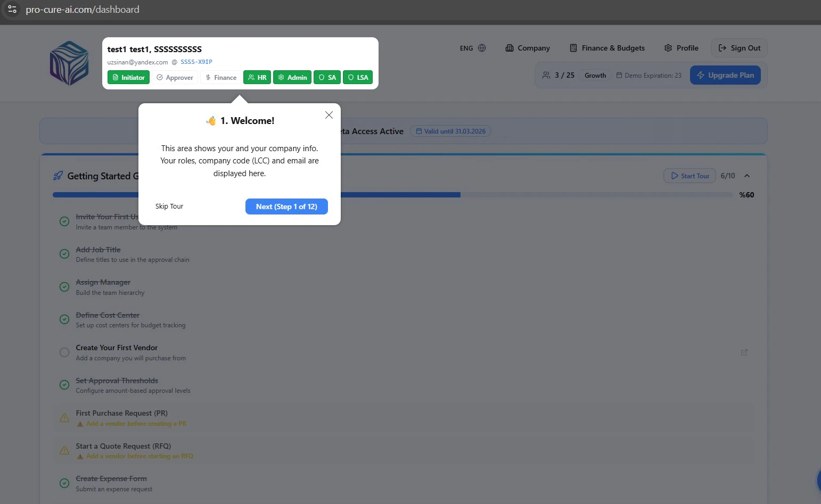Click Next (Step 1 of 12) button

286,206
